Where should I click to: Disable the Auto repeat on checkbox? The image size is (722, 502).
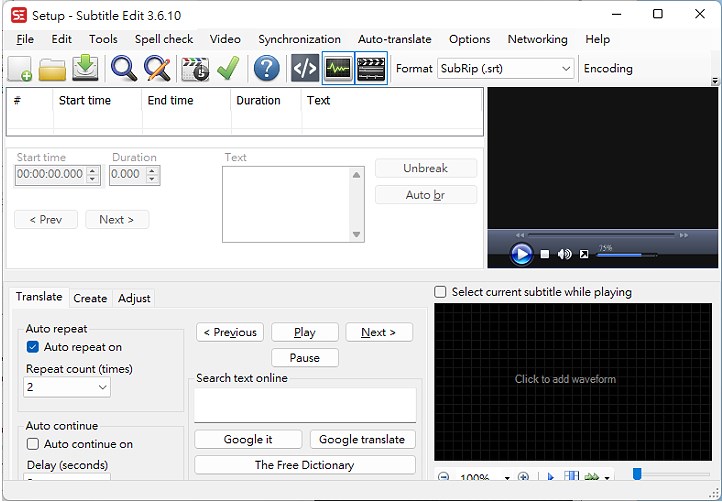click(x=33, y=347)
